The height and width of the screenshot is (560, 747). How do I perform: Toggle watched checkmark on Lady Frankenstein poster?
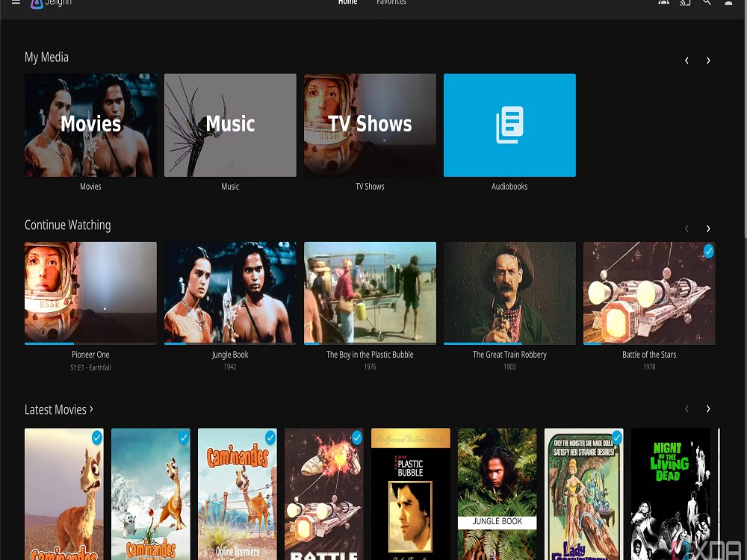click(617, 437)
